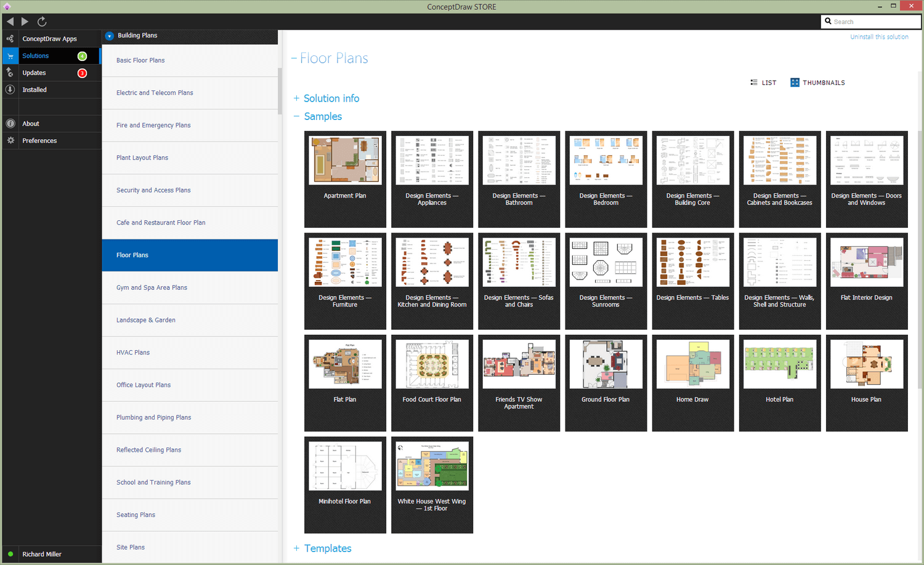The image size is (924, 565).
Task: Click into the Search field
Action: coord(871,22)
